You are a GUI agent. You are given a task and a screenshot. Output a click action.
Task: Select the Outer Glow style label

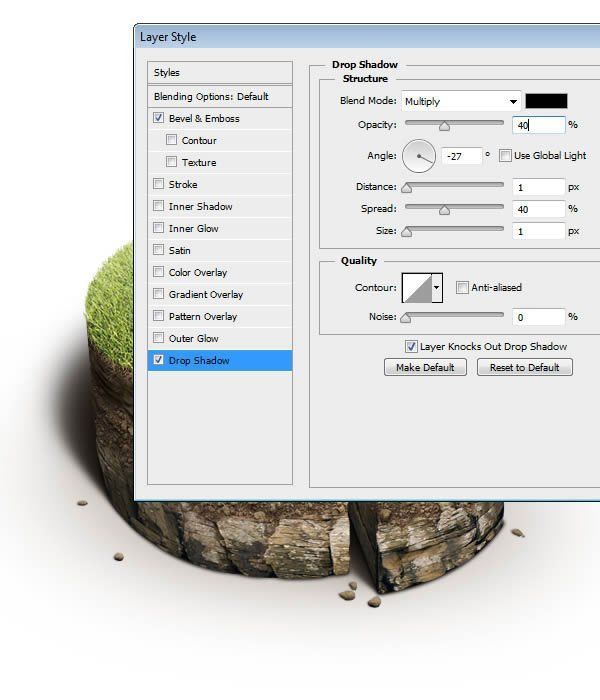pyautogui.click(x=193, y=338)
